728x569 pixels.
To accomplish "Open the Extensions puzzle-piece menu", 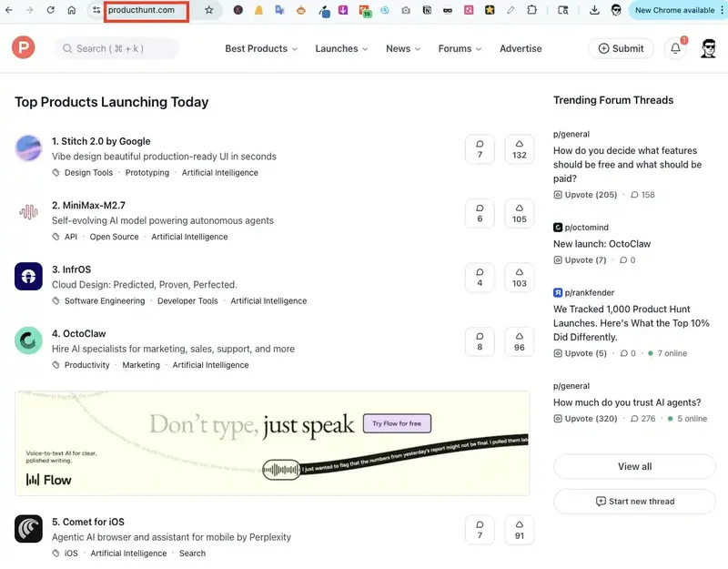I will (x=531, y=10).
